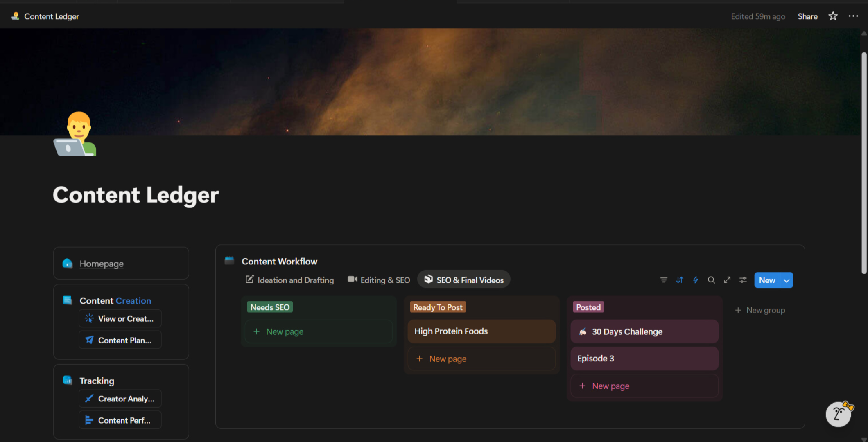The width and height of the screenshot is (868, 442).
Task: Click the 30 Days Challenge card icon
Action: point(583,331)
